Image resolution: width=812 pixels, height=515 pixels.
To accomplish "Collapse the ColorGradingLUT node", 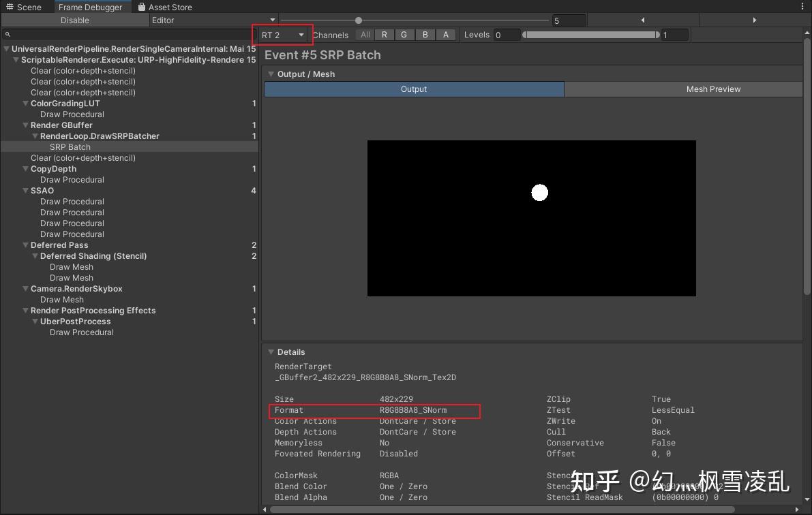I will pyautogui.click(x=25, y=103).
